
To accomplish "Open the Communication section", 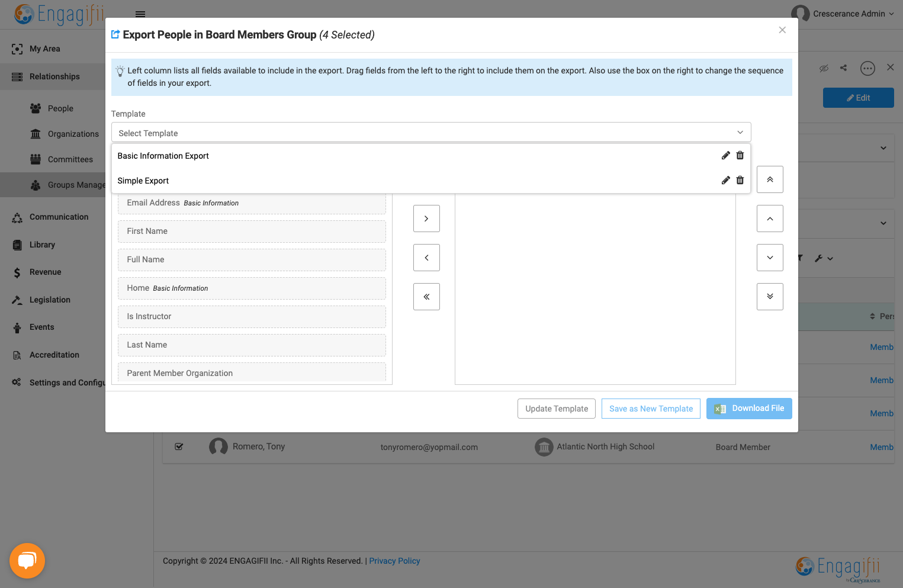I will click(59, 217).
